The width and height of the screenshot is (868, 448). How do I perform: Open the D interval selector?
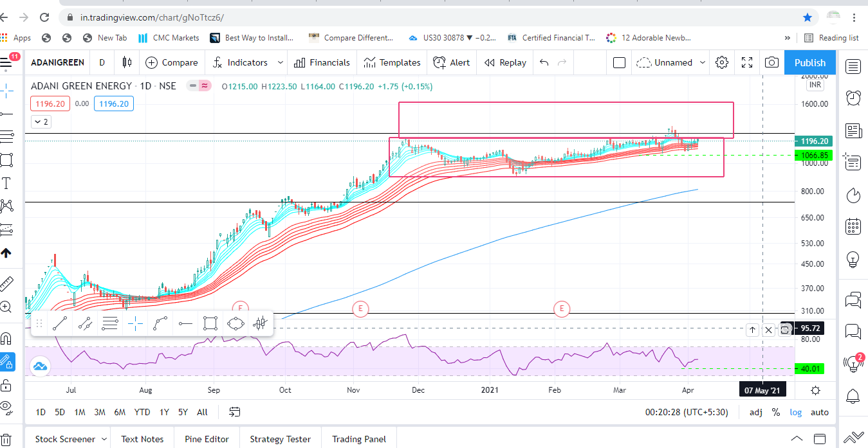point(102,62)
